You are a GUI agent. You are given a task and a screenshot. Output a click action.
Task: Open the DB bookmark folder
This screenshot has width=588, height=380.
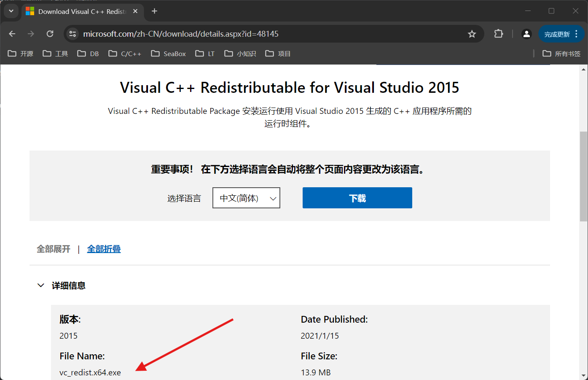[88, 54]
